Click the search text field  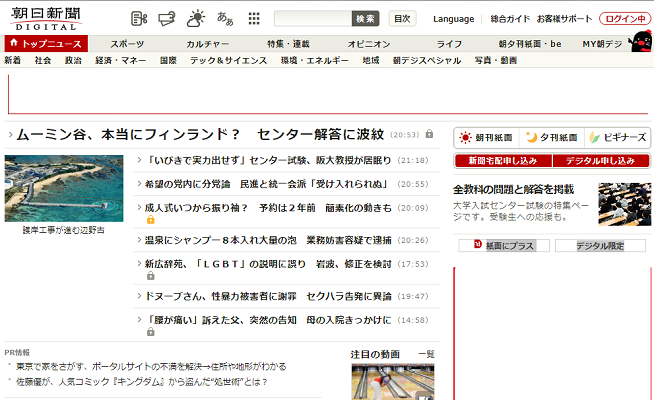click(x=313, y=19)
